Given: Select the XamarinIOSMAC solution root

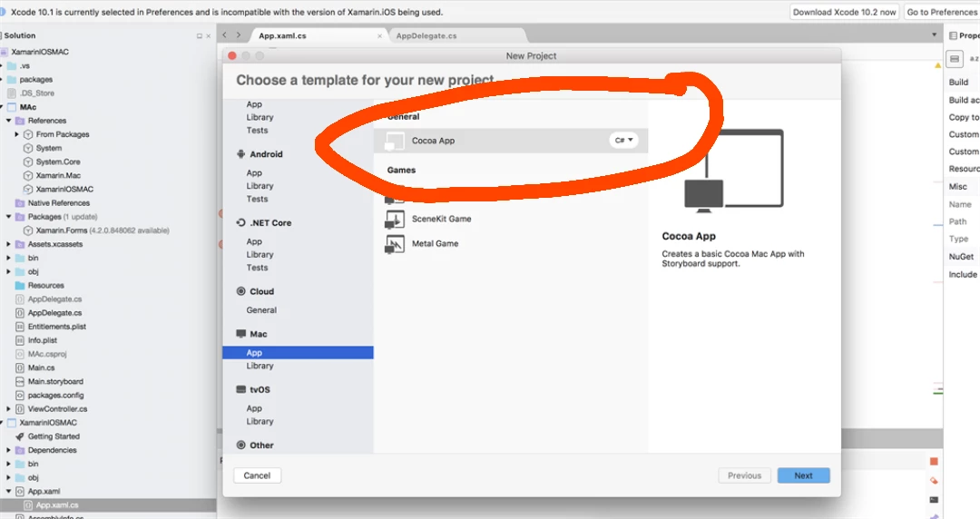Looking at the screenshot, I should coord(40,52).
